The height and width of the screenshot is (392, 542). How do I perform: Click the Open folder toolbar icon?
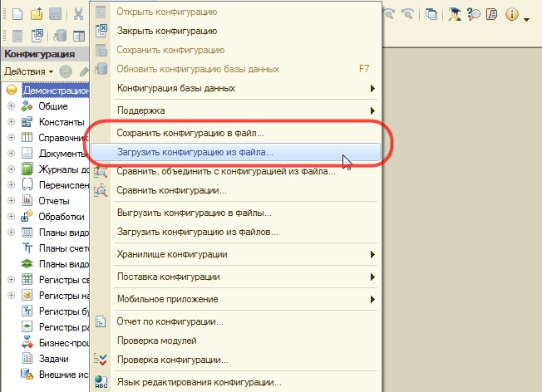37,14
